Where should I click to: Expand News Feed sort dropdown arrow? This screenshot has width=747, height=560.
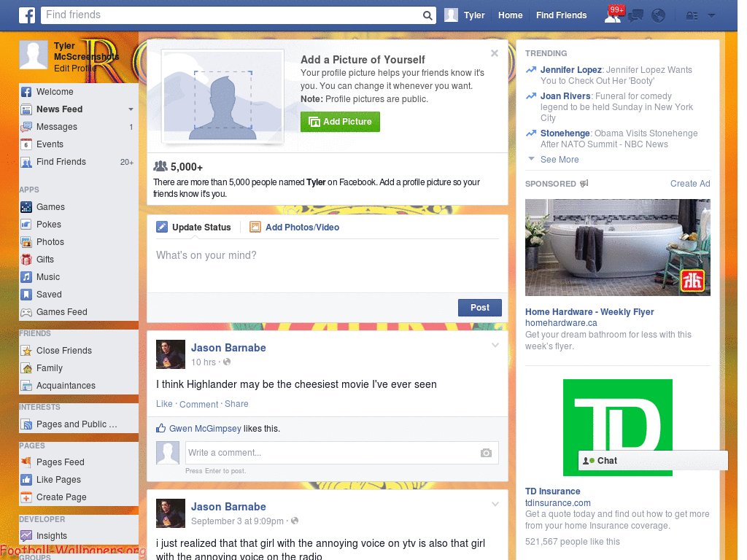[131, 109]
